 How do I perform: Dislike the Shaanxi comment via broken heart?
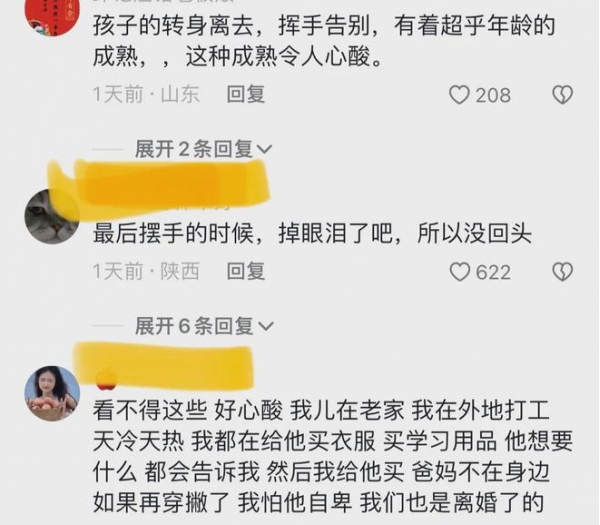[x=562, y=272]
